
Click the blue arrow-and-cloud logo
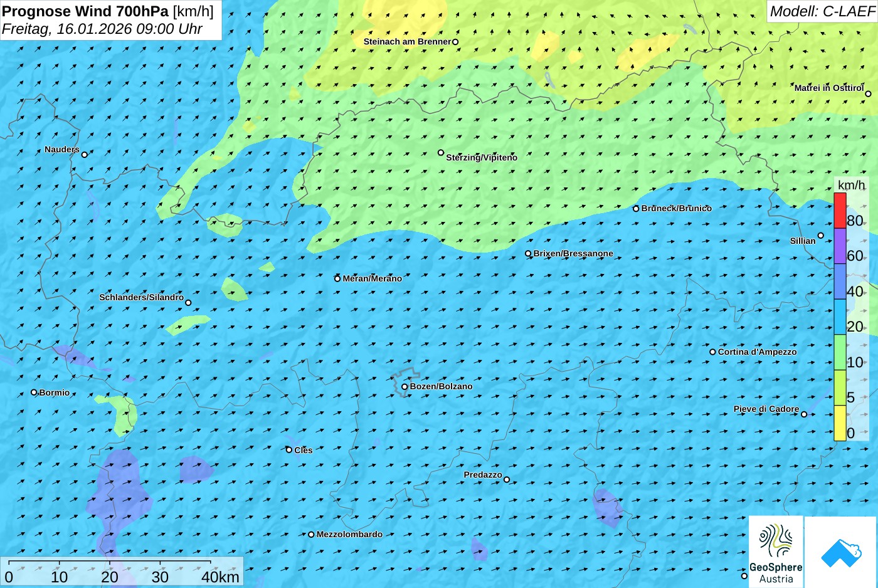pos(841,552)
